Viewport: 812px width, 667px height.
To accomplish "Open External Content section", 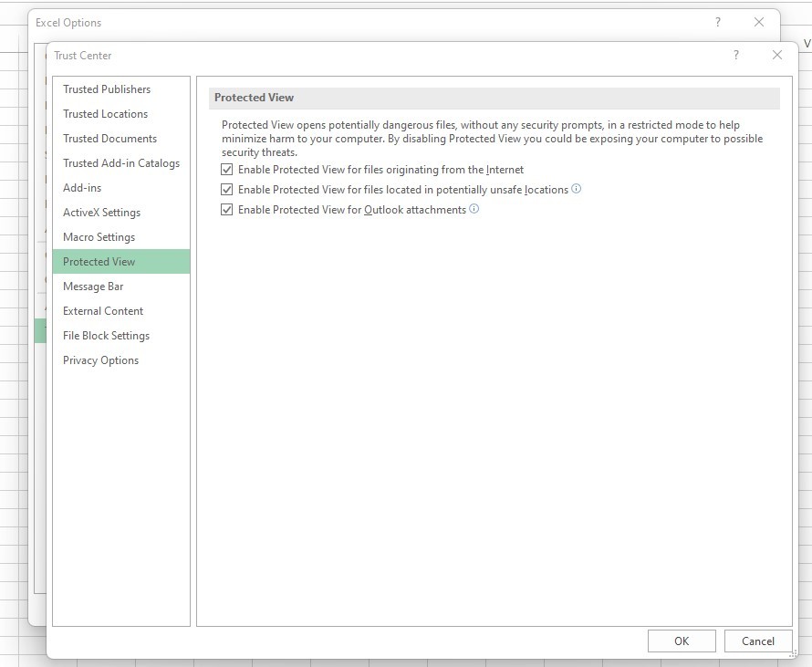I will coord(121,311).
